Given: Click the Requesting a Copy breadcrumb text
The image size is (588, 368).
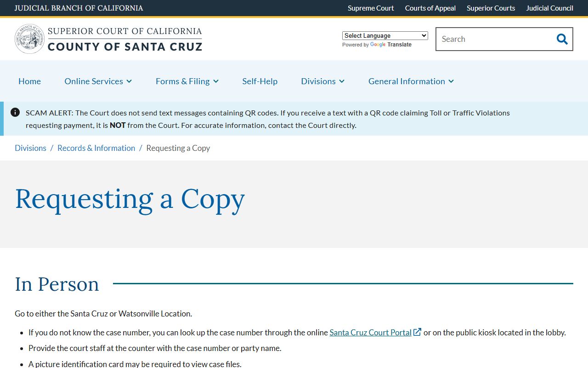Looking at the screenshot, I should [178, 148].
